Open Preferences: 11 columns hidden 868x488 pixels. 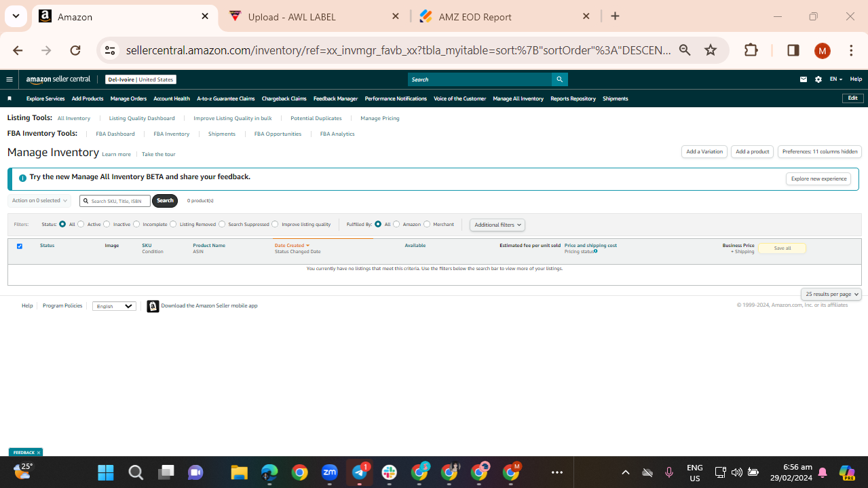(x=820, y=152)
